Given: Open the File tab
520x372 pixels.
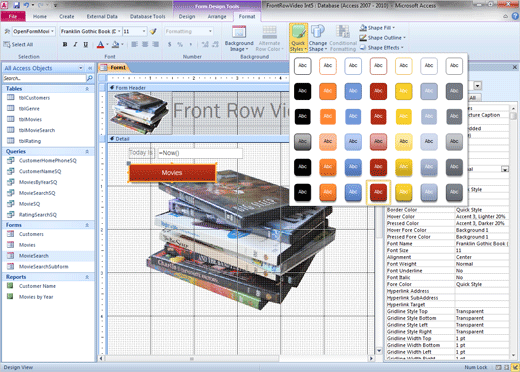Looking at the screenshot, I should tap(13, 16).
